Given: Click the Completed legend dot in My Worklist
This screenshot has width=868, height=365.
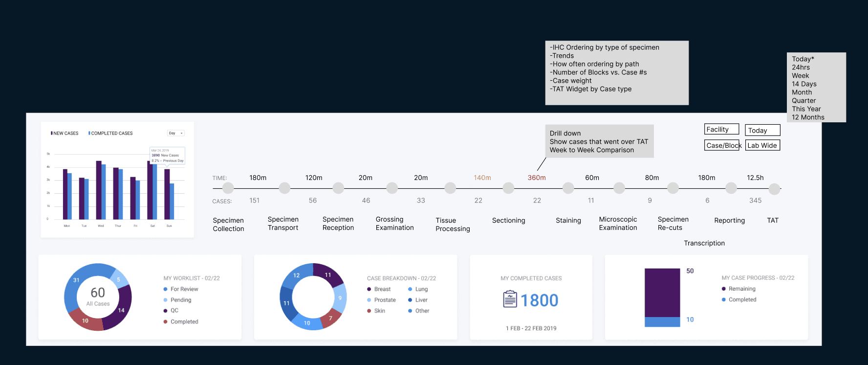Looking at the screenshot, I should (166, 321).
